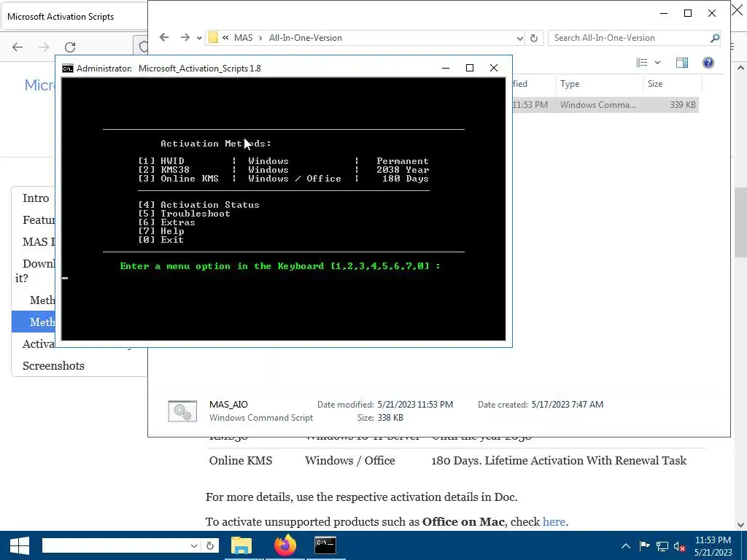Click the Action Center flag tray icon
This screenshot has height=560, width=747.
coord(644,546)
